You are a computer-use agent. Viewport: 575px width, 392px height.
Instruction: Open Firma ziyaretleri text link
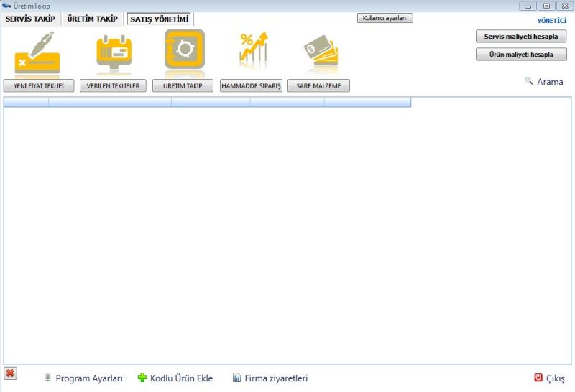[x=276, y=378]
